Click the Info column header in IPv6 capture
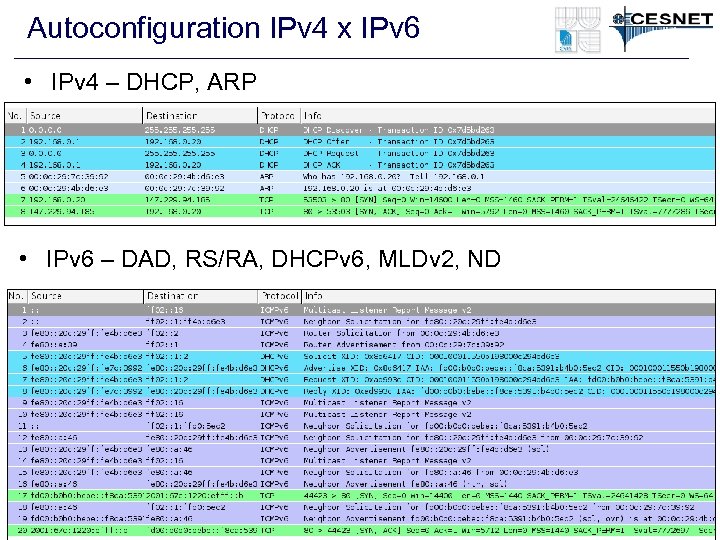Screen dimensions: 720x540 [x=508, y=296]
